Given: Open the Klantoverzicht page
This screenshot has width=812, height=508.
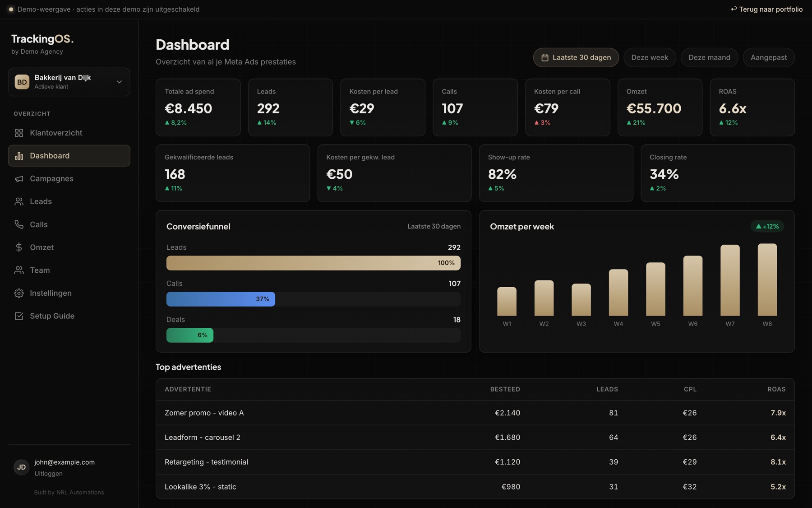Looking at the screenshot, I should pyautogui.click(x=69, y=133).
